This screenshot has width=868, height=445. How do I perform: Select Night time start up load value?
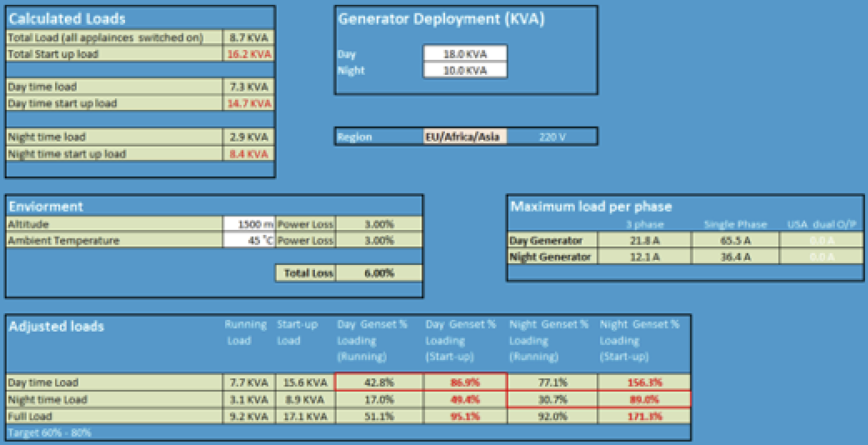coord(249,154)
